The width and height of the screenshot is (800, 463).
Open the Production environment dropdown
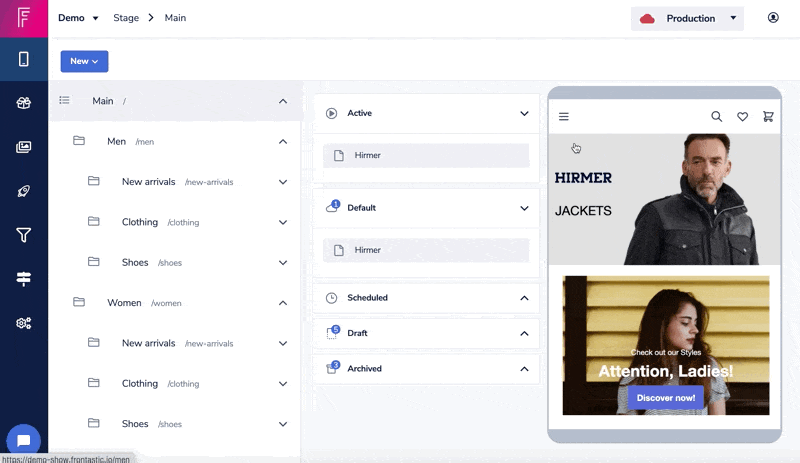(687, 19)
